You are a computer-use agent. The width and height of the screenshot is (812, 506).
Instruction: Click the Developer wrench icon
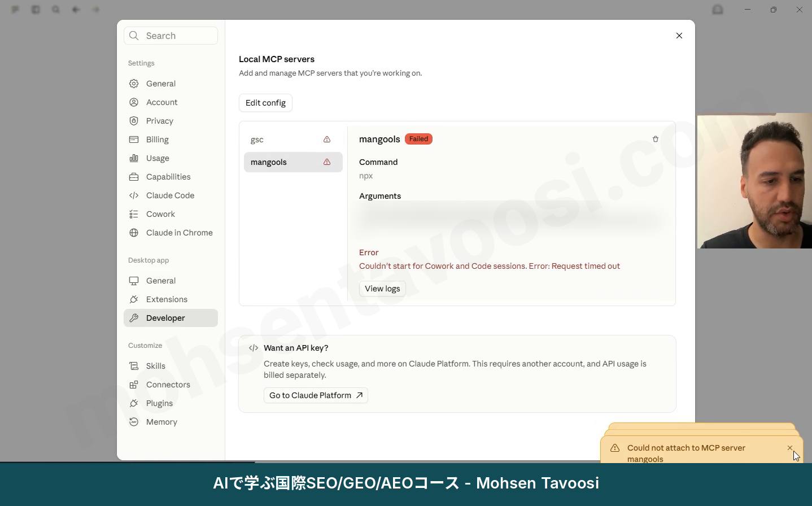[x=134, y=318]
